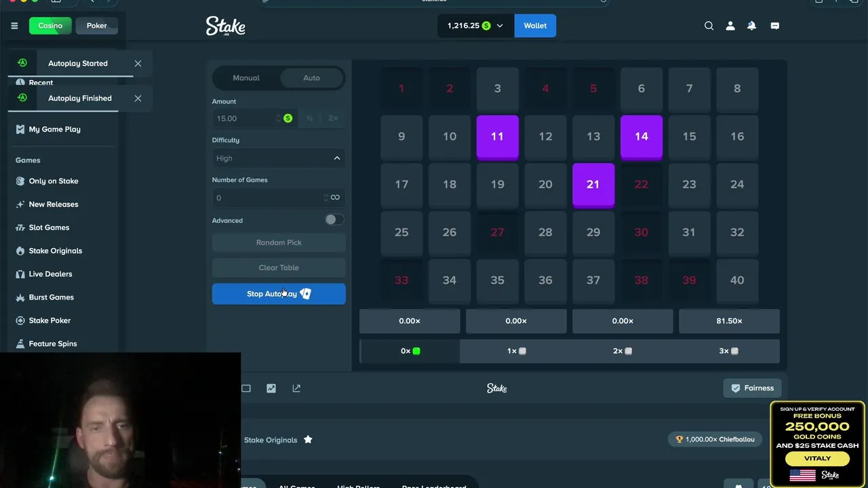
Task: Toggle Keno tile 14
Action: coord(642,137)
